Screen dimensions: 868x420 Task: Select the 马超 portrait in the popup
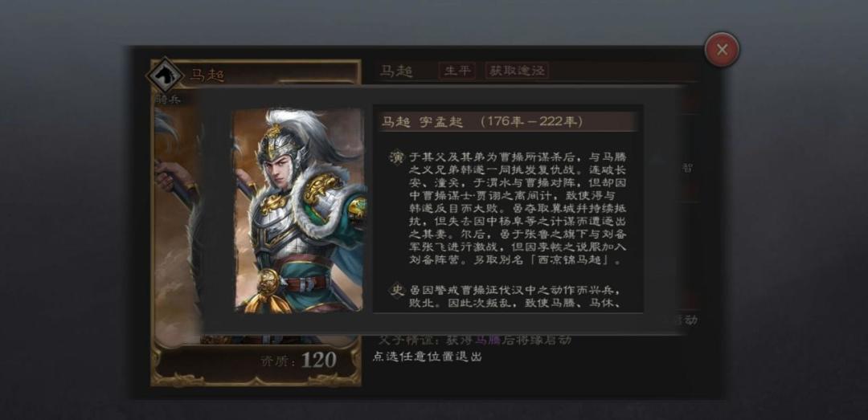click(299, 210)
